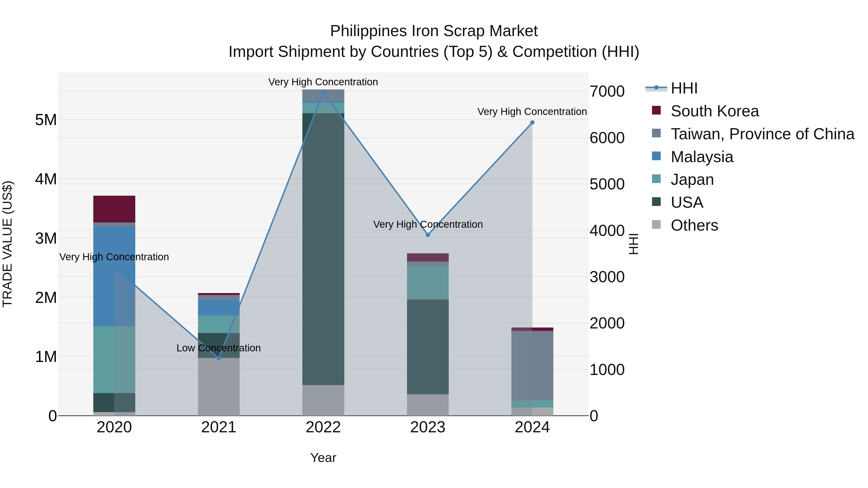The height and width of the screenshot is (488, 868).
Task: Click the 'Low Concentration' annotation
Action: [219, 348]
